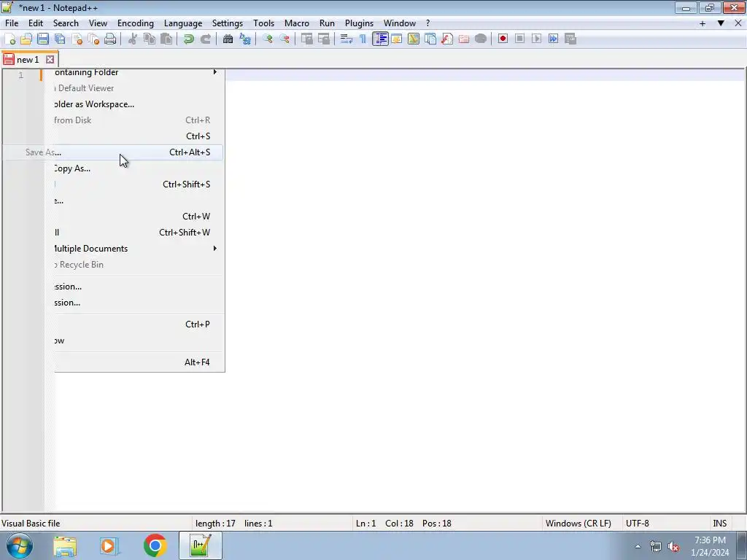Screen dimensions: 747x560
Task: Click the Folder as Workspace toolbar icon
Action: click(463, 39)
